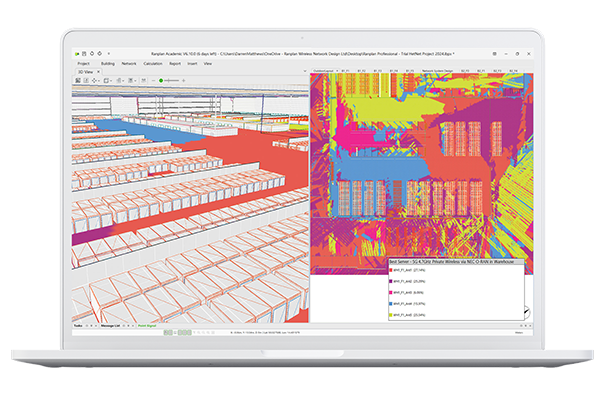Click the minus zoom-out button

tap(154, 80)
